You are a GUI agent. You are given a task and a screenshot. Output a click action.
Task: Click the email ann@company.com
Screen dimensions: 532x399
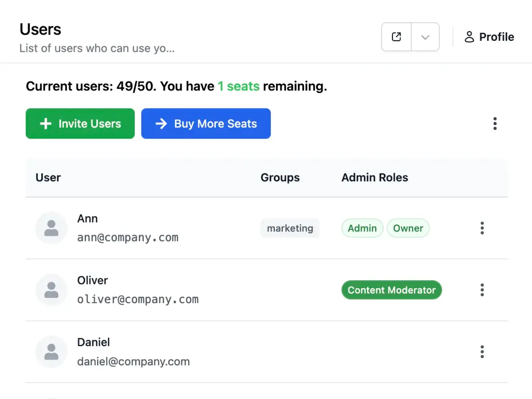[x=128, y=238]
